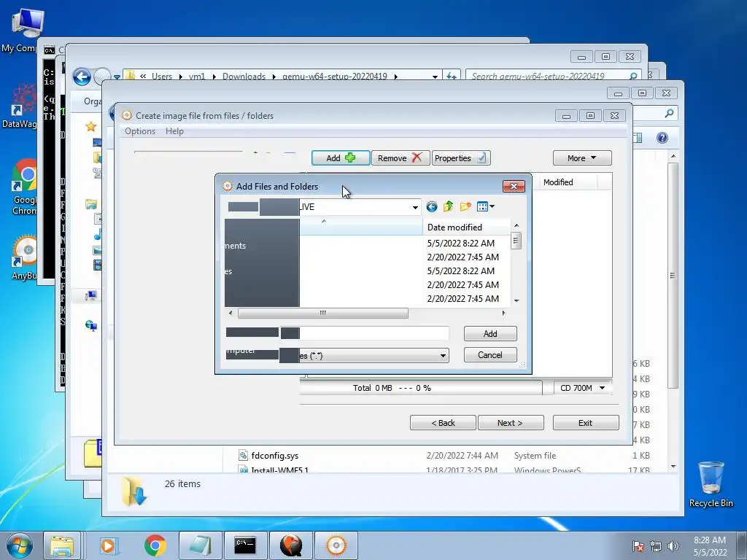Expand the file type filter dropdown
Image resolution: width=747 pixels, height=560 pixels.
(x=443, y=356)
